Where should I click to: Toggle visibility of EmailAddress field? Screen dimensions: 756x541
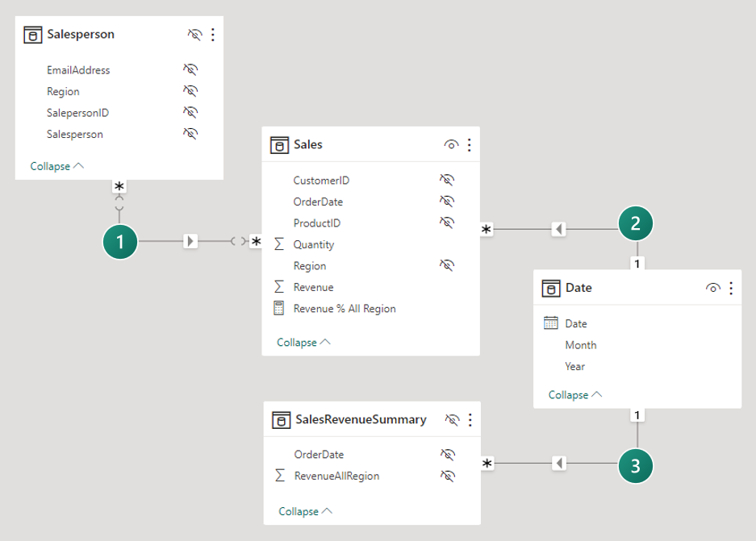point(190,70)
